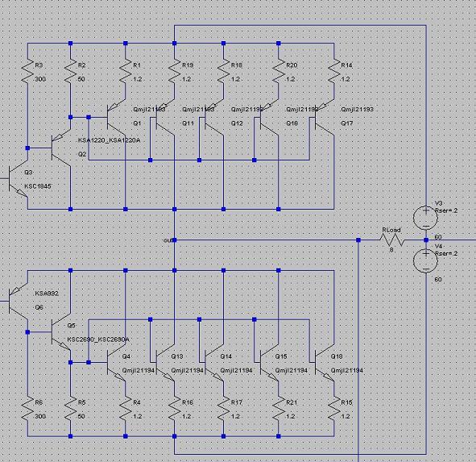Viewport: 476px width, 462px height.
Task: Select resistor R2 symbol
Action: (x=70, y=71)
